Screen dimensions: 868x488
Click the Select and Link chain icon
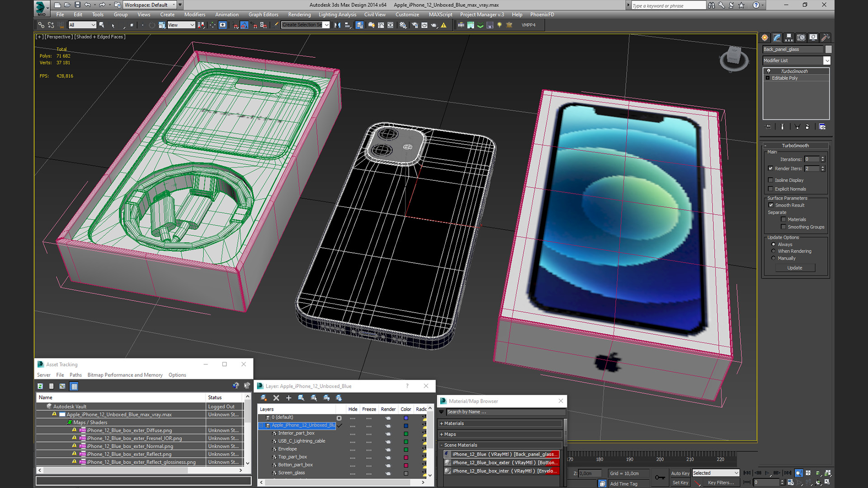pos(41,25)
